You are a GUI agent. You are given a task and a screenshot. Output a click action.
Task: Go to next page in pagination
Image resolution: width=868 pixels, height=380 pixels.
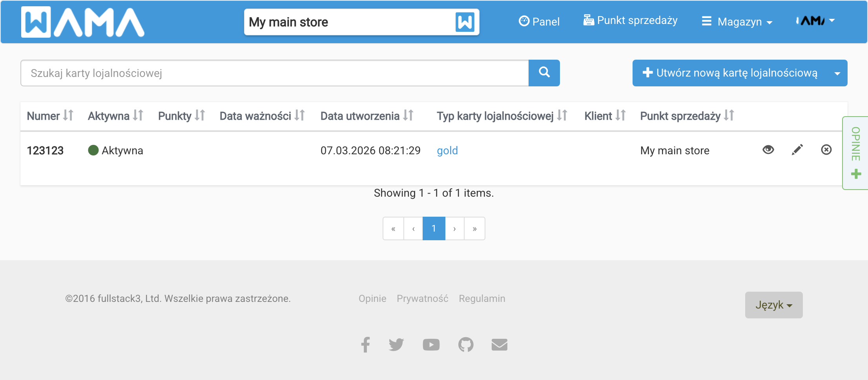pos(454,228)
